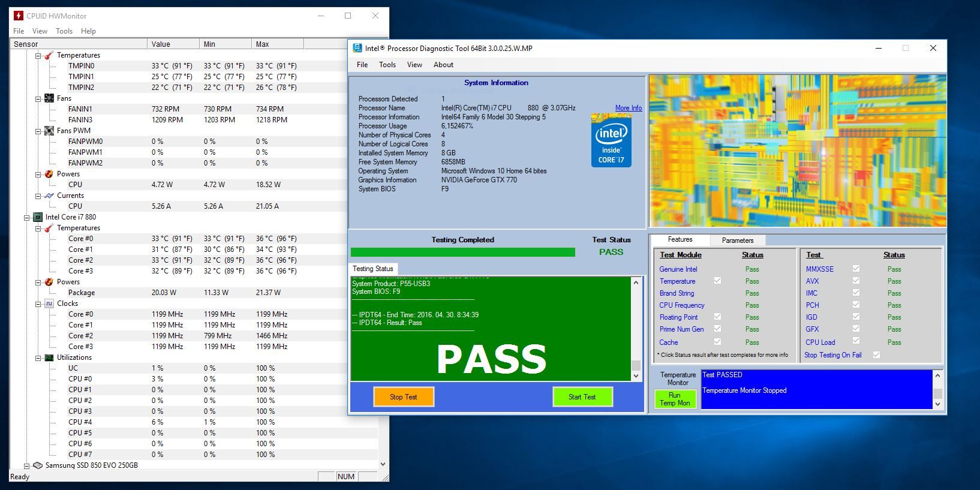Open the View menu in HWMonitor
The width and height of the screenshot is (980, 490).
click(x=40, y=31)
